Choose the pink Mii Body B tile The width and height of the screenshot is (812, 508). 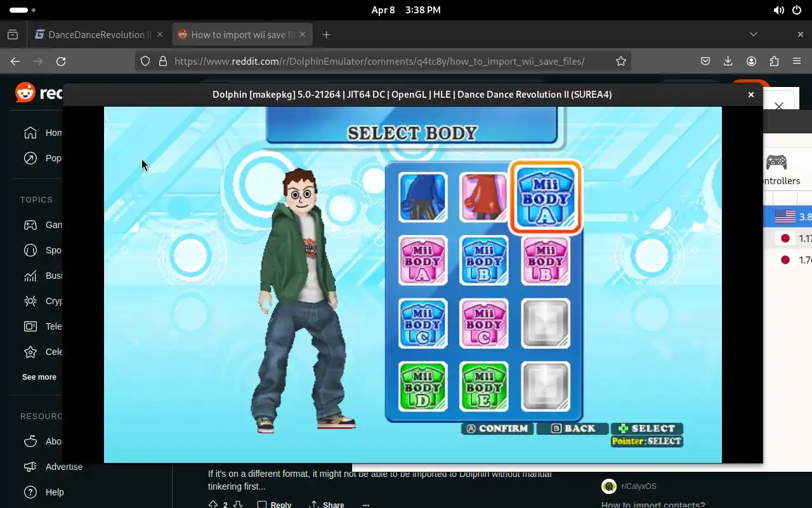[x=546, y=260]
